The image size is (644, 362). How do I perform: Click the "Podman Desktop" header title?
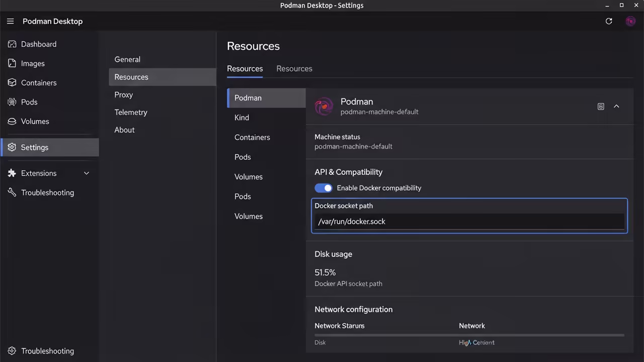52,21
